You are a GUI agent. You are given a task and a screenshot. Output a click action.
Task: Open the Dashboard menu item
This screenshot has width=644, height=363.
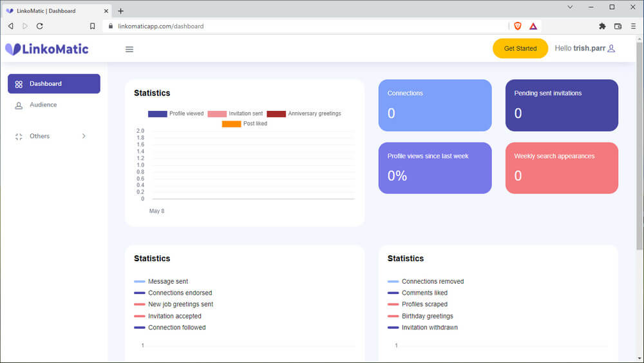tap(54, 84)
